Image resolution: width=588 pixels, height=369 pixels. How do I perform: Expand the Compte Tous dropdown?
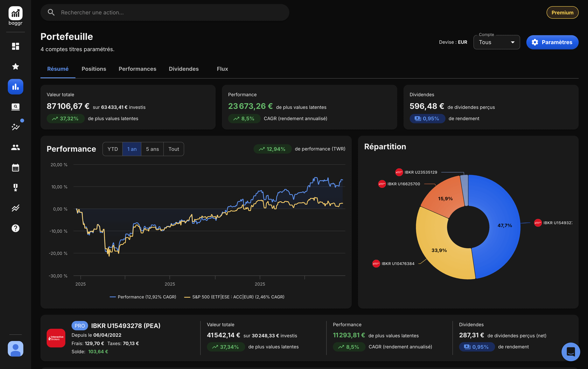pos(496,42)
